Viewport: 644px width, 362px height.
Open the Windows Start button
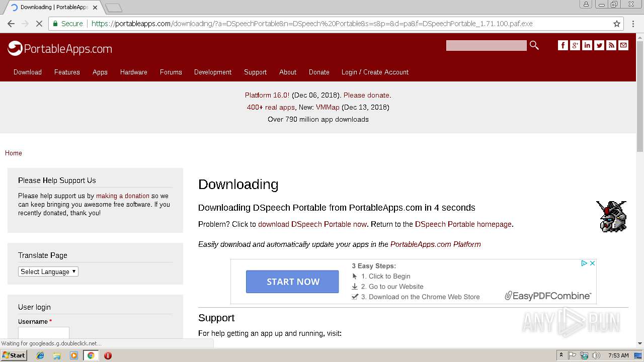pyautogui.click(x=14, y=355)
